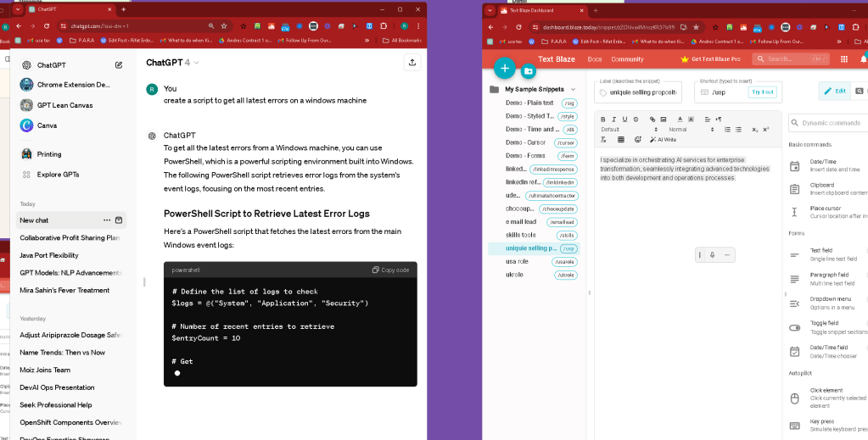
Task: Click the text alignment icon
Action: coord(708,119)
